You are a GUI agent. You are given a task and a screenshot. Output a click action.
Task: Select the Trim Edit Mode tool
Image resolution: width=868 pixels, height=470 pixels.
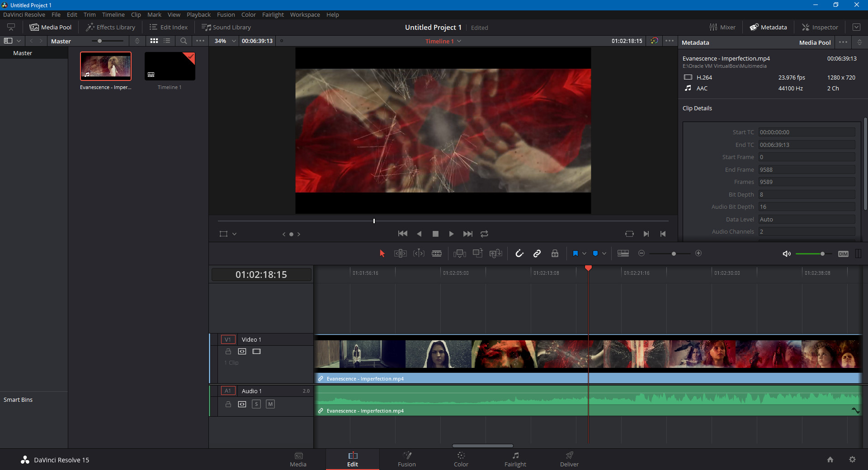click(x=401, y=254)
